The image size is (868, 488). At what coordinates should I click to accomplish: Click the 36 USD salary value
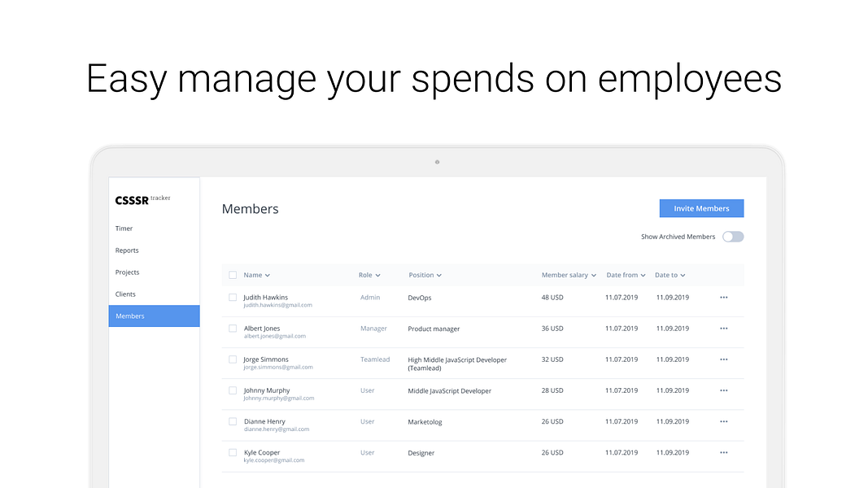[552, 328]
